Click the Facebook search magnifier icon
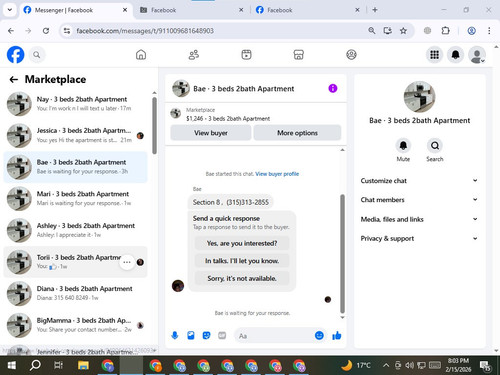 pyautogui.click(x=37, y=55)
